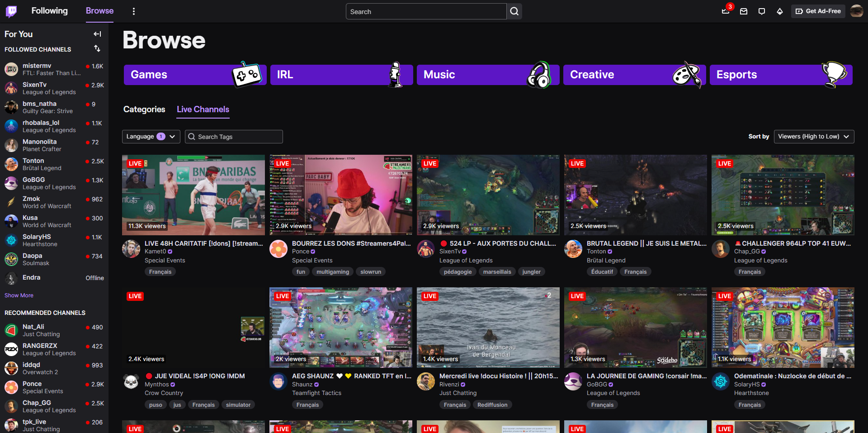Click the jungler tag on SixenTv's stream
Screen dimensions: 868x433
pos(532,271)
